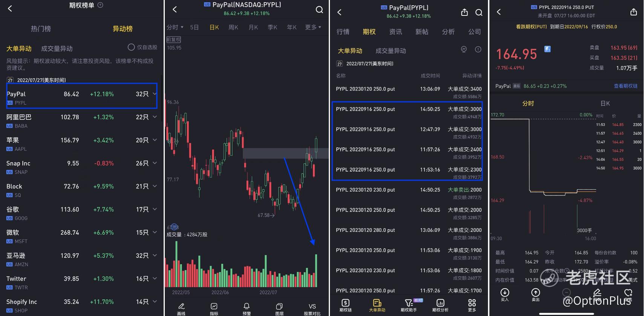644x316 pixels.
Task: Select the 成交量异动 tab on PYPL options page
Action: 391,51
